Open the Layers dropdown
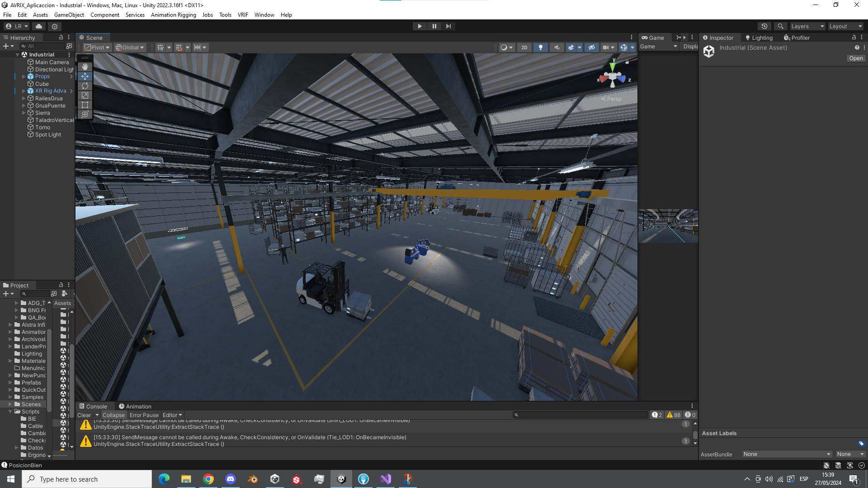Screen dimensions: 868x488 807,26
